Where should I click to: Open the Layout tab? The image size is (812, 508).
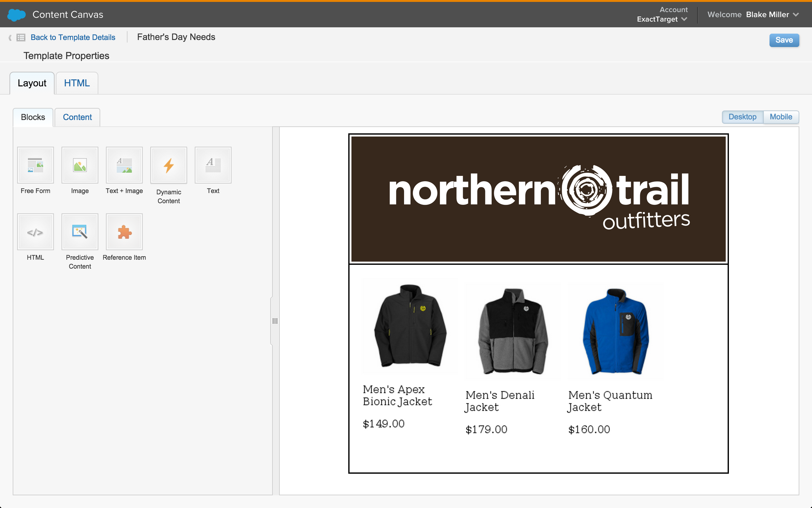(32, 83)
